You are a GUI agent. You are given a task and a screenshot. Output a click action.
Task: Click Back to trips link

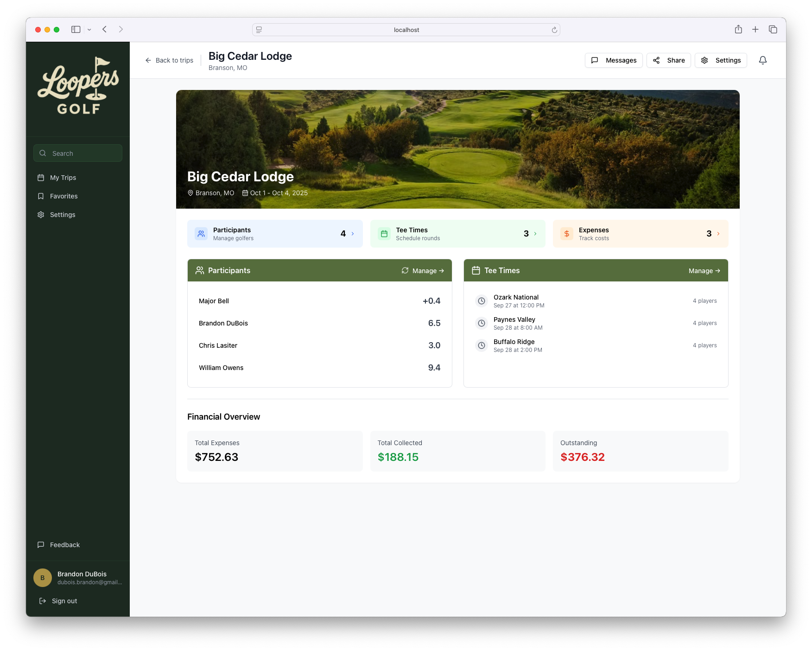click(x=169, y=60)
